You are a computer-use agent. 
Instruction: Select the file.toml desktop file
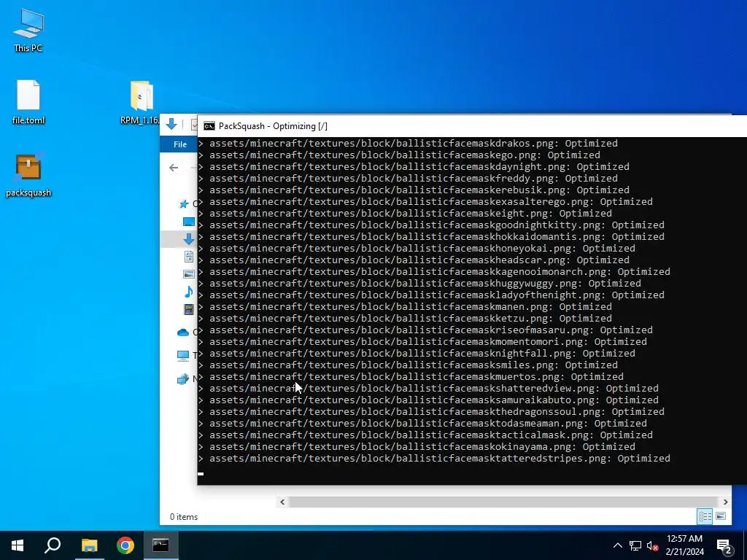[28, 102]
